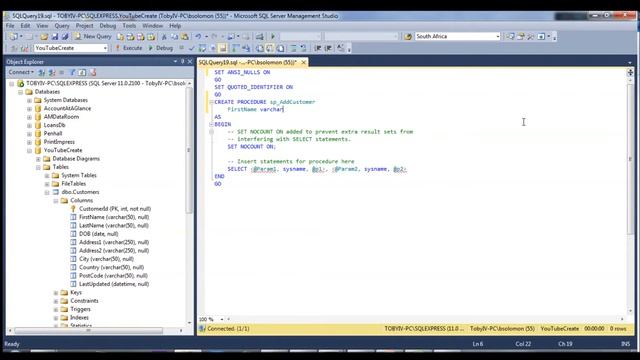Open the Query menu
The image size is (640, 360).
click(x=62, y=26)
